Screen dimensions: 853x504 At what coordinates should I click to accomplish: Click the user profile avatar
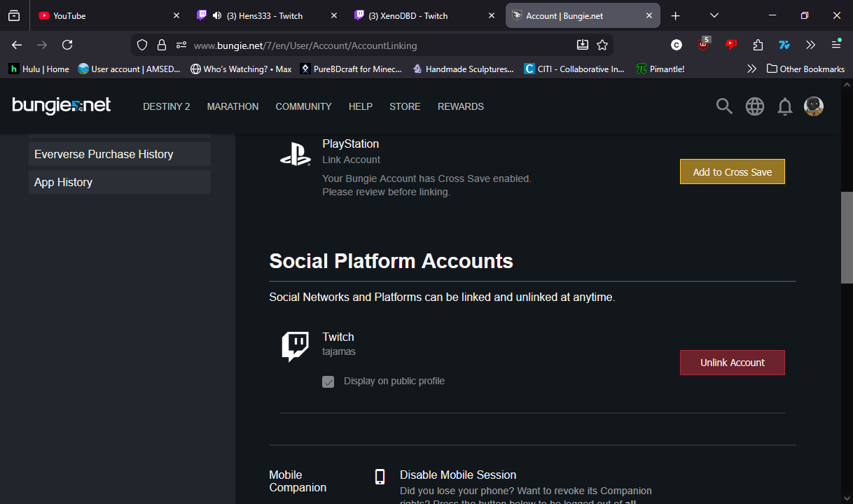click(x=814, y=106)
